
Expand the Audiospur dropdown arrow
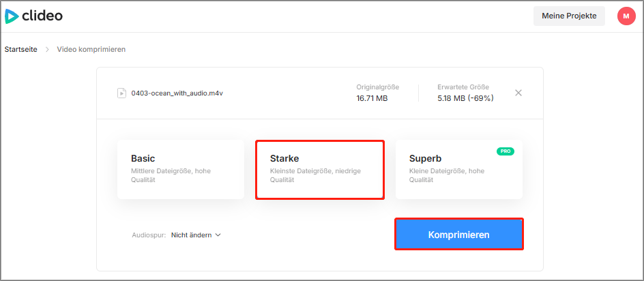218,235
